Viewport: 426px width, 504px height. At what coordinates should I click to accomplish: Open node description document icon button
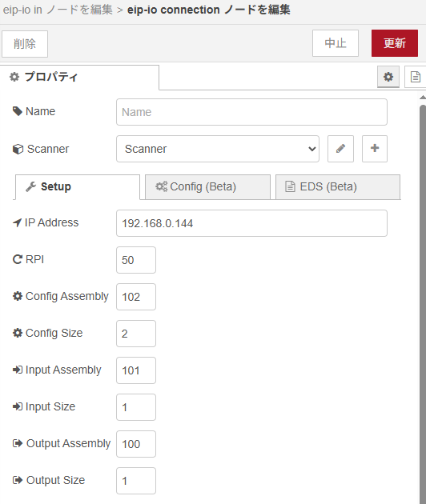(416, 77)
